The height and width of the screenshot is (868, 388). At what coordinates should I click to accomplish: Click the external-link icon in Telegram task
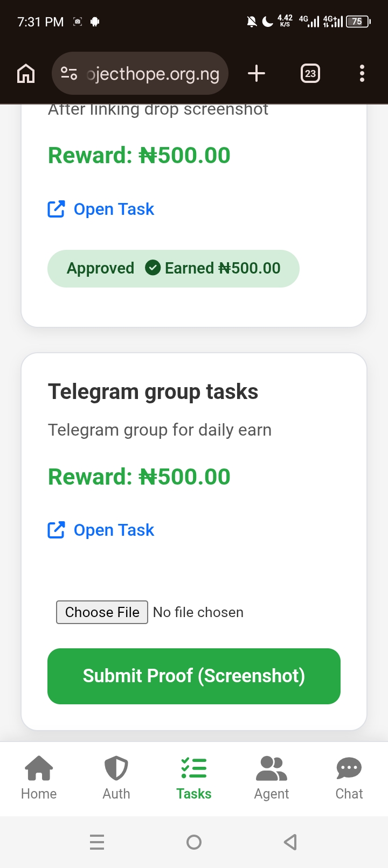coord(57,530)
